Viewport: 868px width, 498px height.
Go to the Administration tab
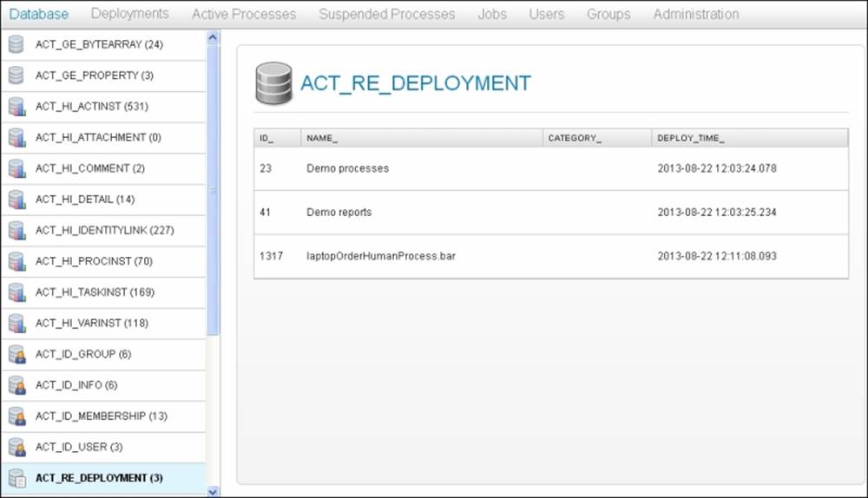[x=696, y=14]
